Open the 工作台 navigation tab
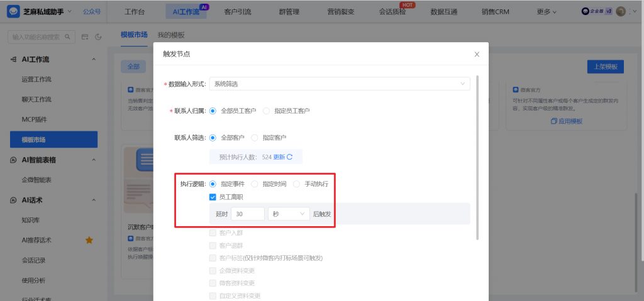The height and width of the screenshot is (301, 644). point(135,12)
